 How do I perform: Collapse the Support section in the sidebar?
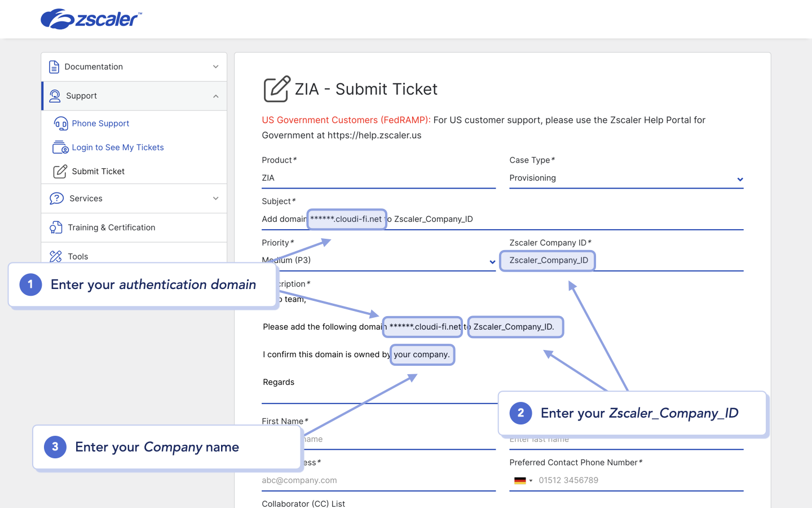pos(215,96)
